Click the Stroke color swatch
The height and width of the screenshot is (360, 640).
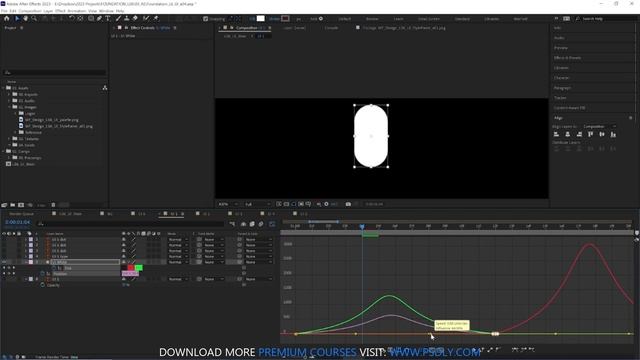click(285, 19)
